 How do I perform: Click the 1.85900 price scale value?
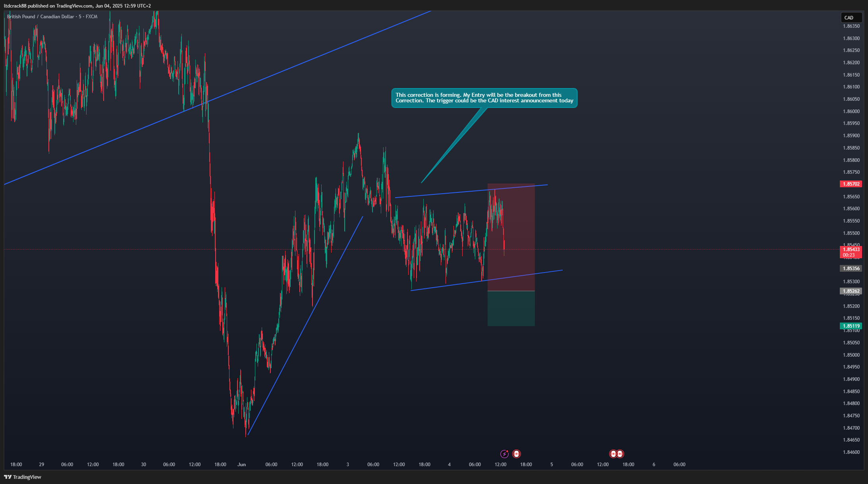(851, 136)
